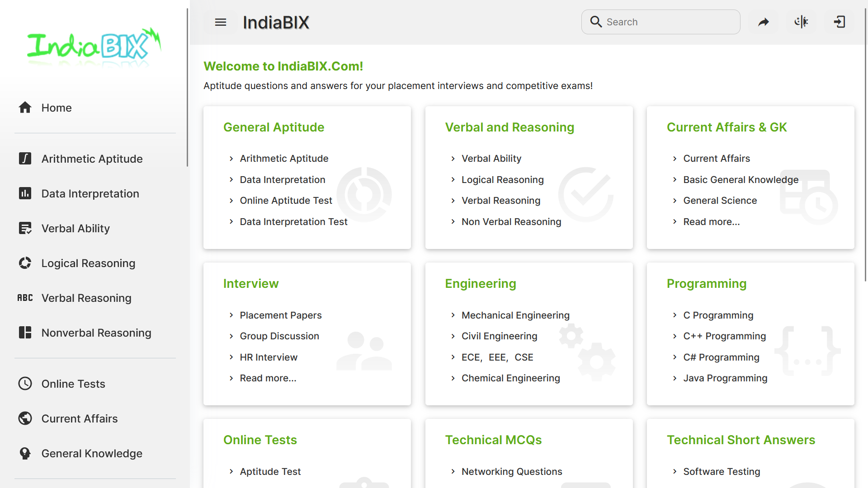Click the sidebar vertical scrollbar

(187, 88)
